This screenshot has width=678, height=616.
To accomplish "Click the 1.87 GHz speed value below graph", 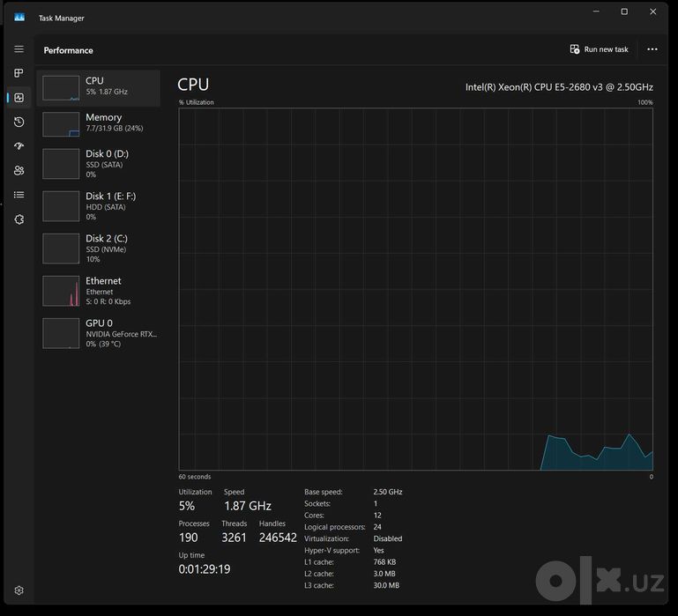I will 248,506.
